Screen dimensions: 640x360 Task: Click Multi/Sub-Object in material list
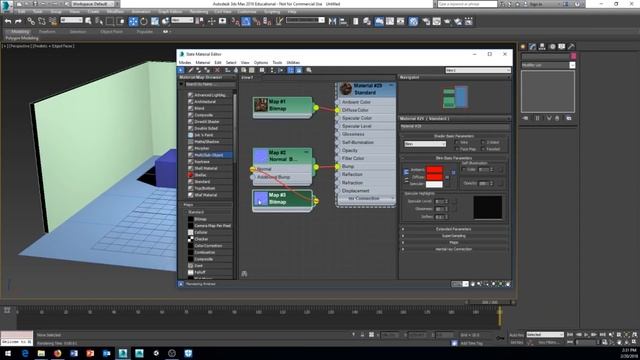click(x=209, y=155)
